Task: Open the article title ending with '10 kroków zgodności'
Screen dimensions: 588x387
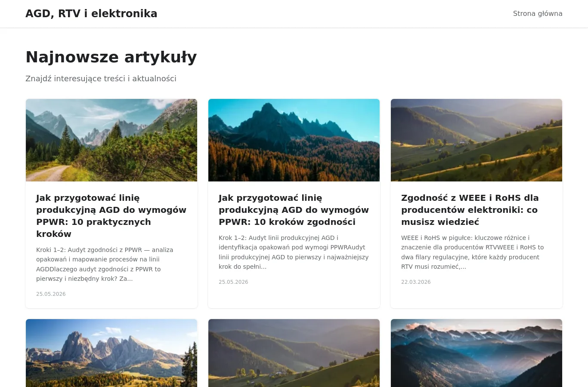Action: point(294,210)
